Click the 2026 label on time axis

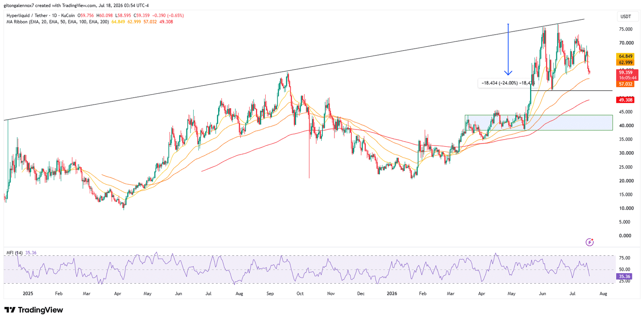tap(392, 294)
